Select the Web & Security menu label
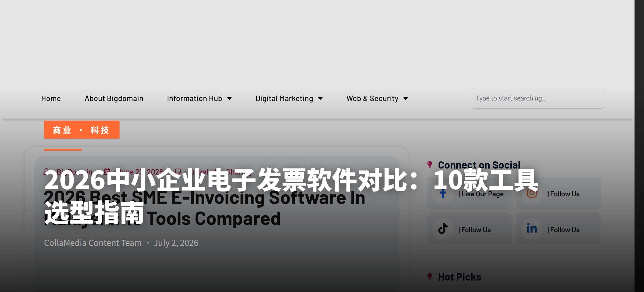Viewport: 644px width, 292px height. (372, 98)
